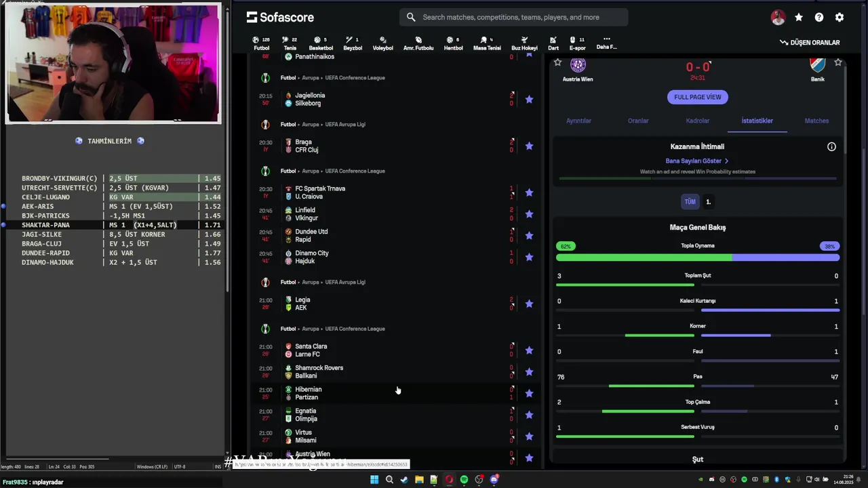
Task: Open the Amr. Futbolu sport category
Action: tap(418, 43)
